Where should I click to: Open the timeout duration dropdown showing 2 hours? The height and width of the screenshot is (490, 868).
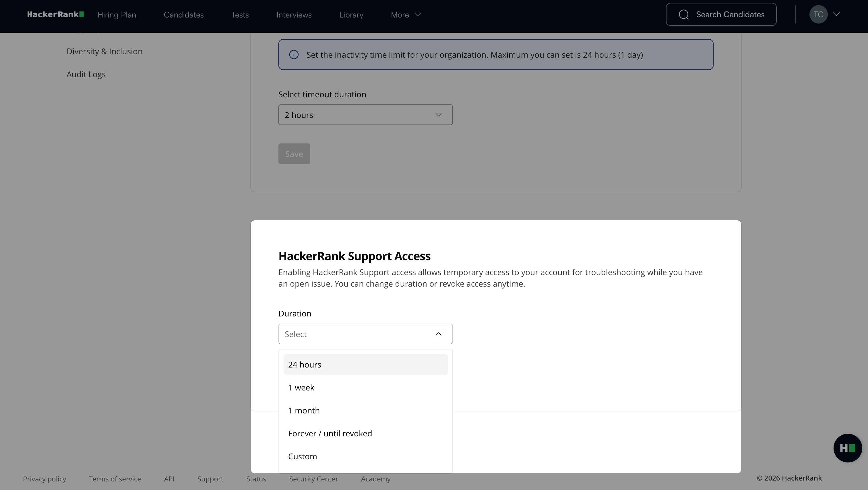pyautogui.click(x=366, y=115)
